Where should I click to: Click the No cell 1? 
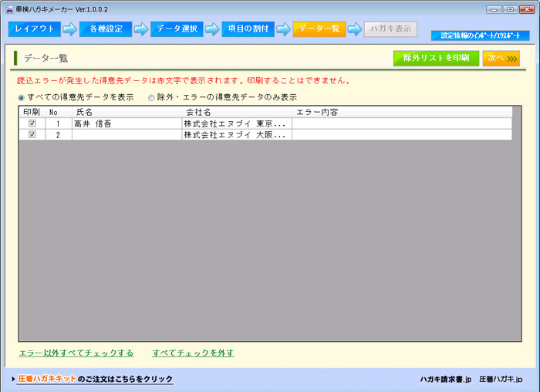(59, 123)
